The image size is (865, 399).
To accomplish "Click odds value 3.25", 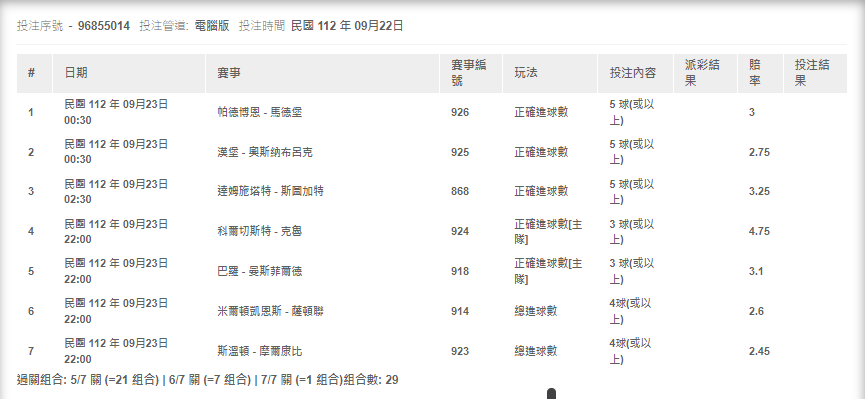I will pos(759,191).
